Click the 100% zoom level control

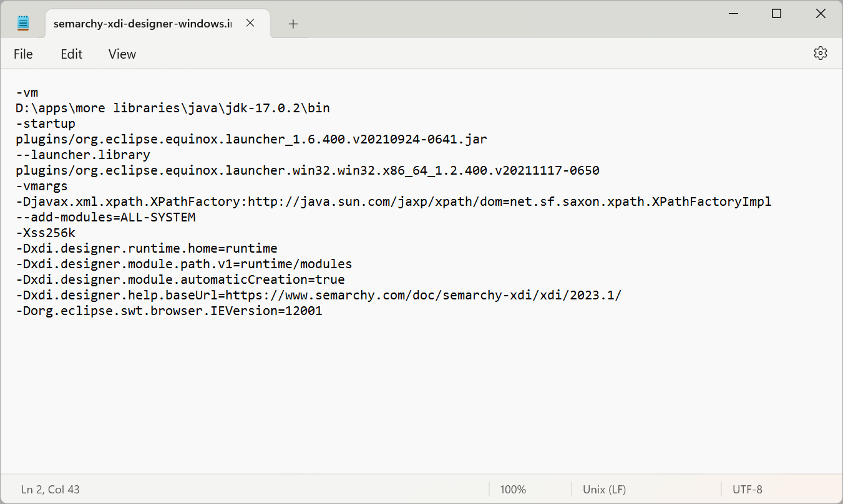512,489
